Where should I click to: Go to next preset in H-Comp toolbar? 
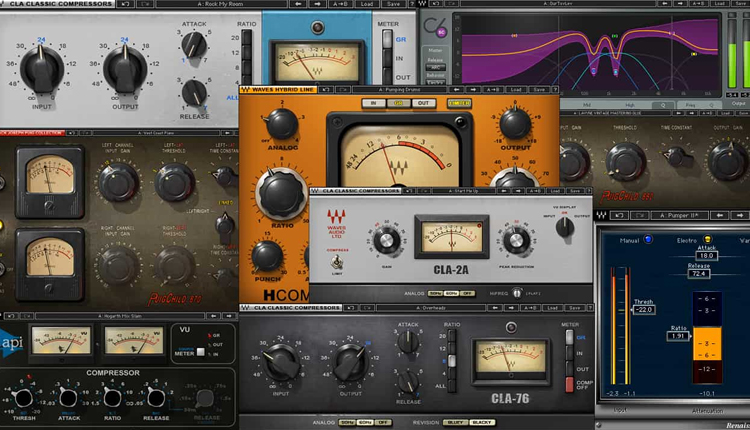point(473,89)
